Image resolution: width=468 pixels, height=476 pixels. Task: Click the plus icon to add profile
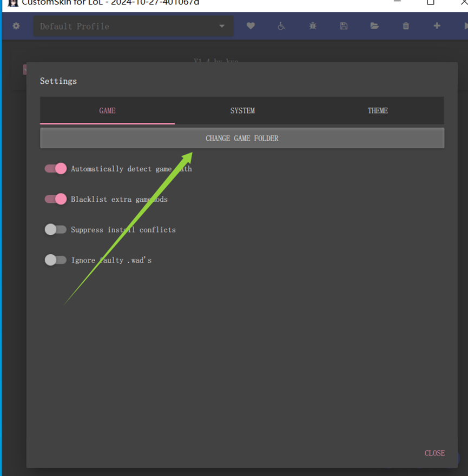click(437, 26)
